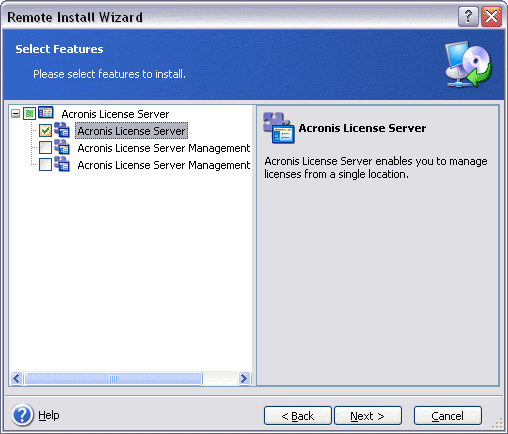
Task: Check the first Acronis License Server Management box
Action: click(x=45, y=147)
